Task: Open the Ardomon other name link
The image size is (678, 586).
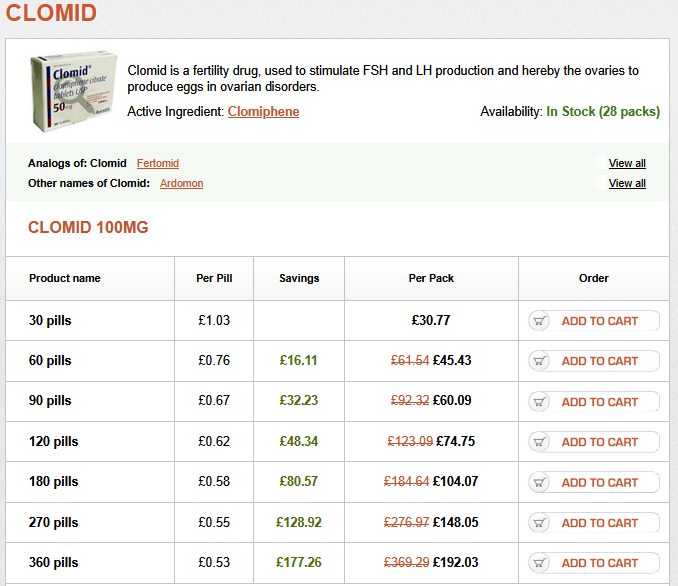Action: (x=181, y=183)
